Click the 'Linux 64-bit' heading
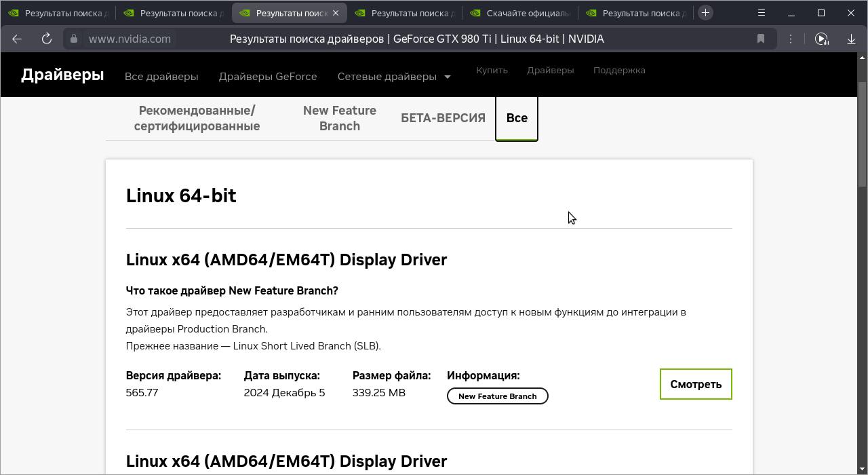868x475 pixels. point(181,195)
